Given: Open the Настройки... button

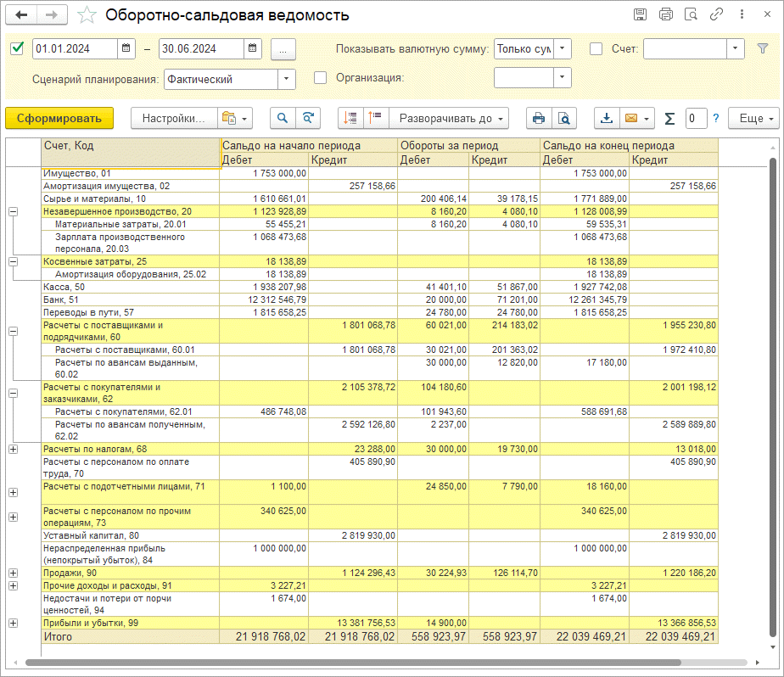Looking at the screenshot, I should click(173, 119).
